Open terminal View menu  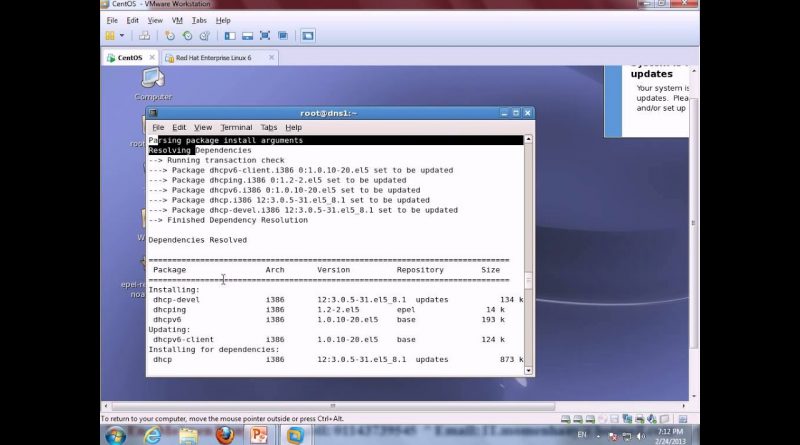pos(203,128)
